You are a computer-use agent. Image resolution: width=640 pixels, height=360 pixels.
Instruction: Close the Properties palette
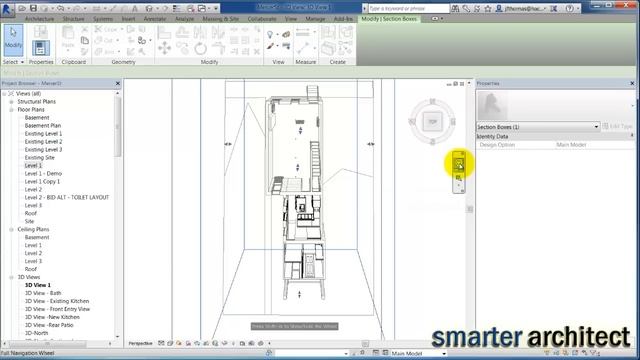(632, 83)
